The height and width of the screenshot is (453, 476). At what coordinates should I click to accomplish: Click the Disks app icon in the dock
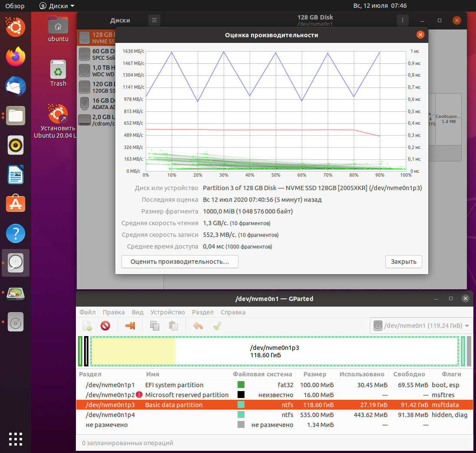(16, 263)
